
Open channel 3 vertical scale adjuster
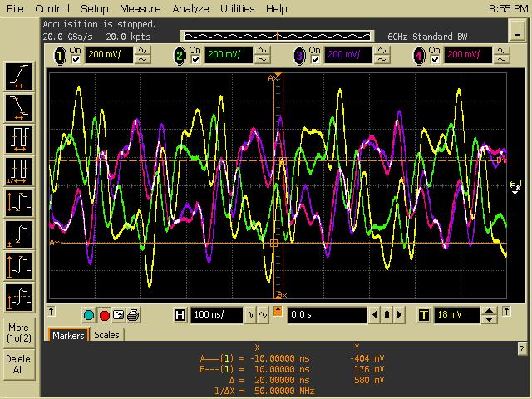[x=382, y=56]
